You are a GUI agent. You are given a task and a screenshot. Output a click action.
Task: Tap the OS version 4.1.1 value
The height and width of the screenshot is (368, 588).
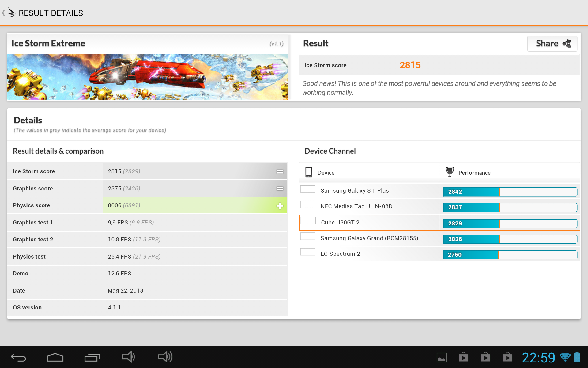pyautogui.click(x=114, y=308)
